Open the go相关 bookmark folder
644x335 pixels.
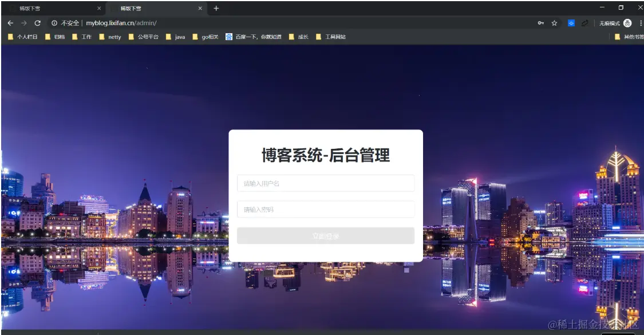coord(206,37)
